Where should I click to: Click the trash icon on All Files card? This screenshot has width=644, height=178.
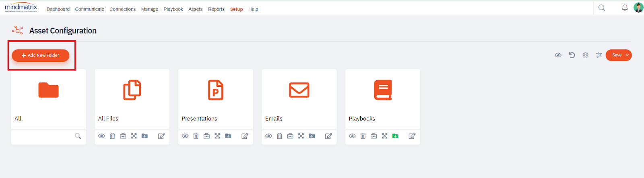[x=112, y=136]
